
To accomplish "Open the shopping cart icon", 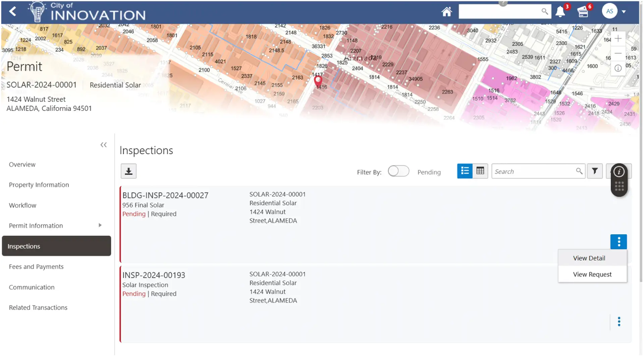I will [583, 12].
